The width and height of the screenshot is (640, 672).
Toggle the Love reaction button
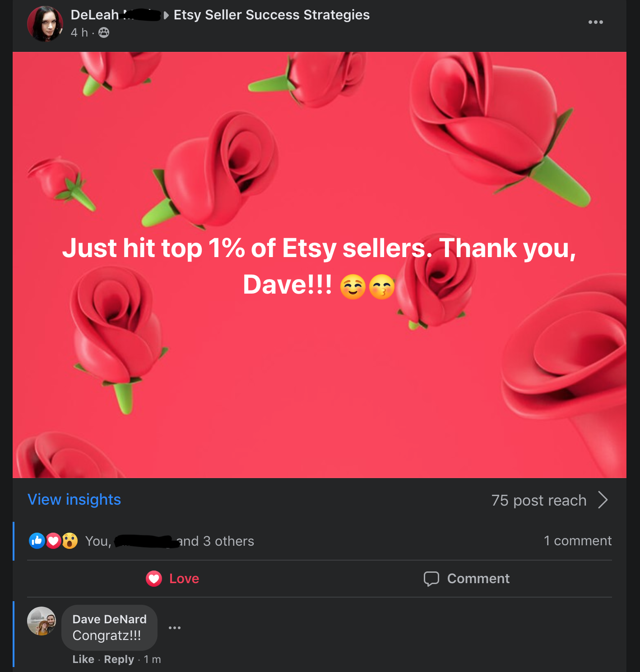point(172,579)
